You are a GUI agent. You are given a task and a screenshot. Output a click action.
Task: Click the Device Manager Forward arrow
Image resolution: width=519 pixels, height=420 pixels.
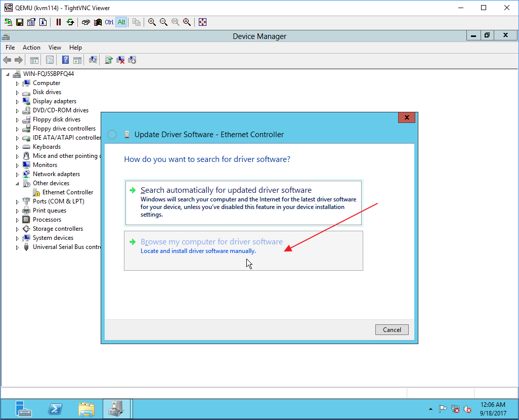pyautogui.click(x=19, y=60)
